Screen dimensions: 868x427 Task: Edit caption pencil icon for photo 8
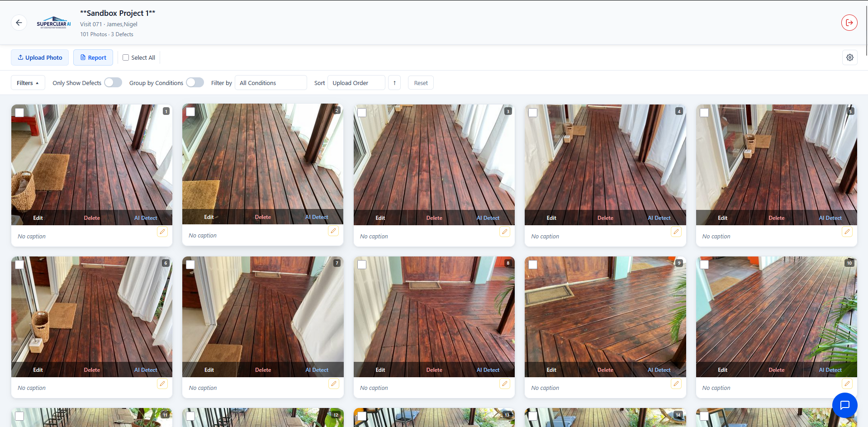[505, 384]
